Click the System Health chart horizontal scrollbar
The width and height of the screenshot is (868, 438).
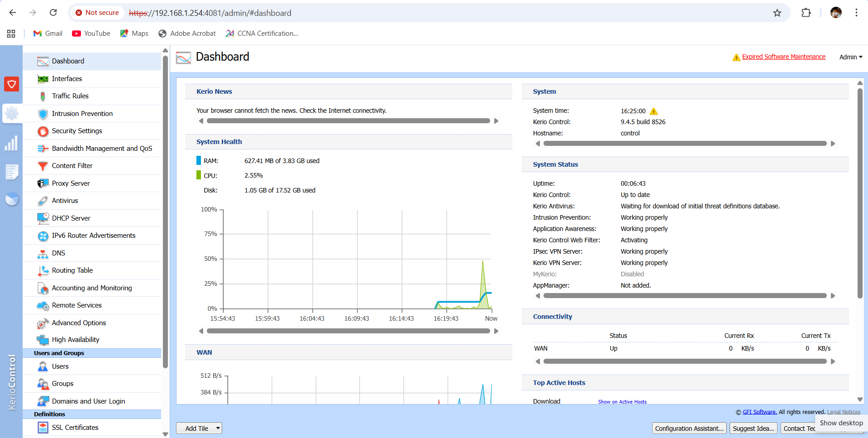348,331
